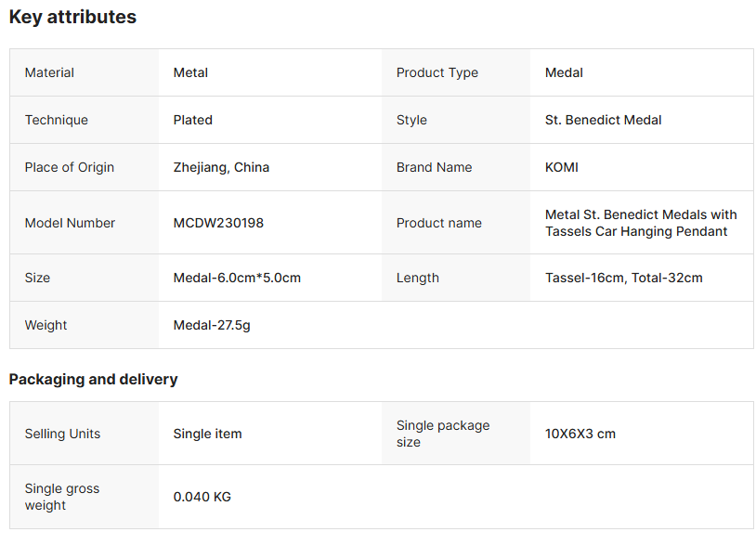Select the Plated technique value
The height and width of the screenshot is (545, 756).
coord(193,120)
